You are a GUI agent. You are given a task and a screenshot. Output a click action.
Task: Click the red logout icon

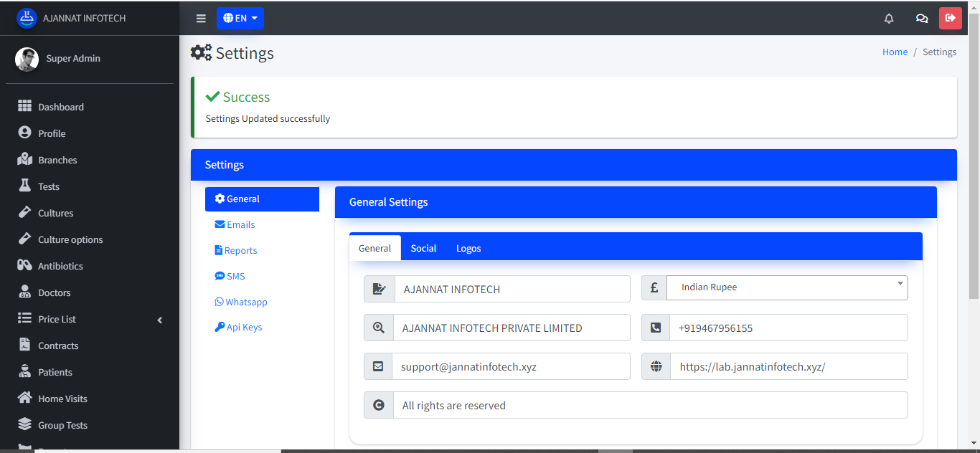950,18
